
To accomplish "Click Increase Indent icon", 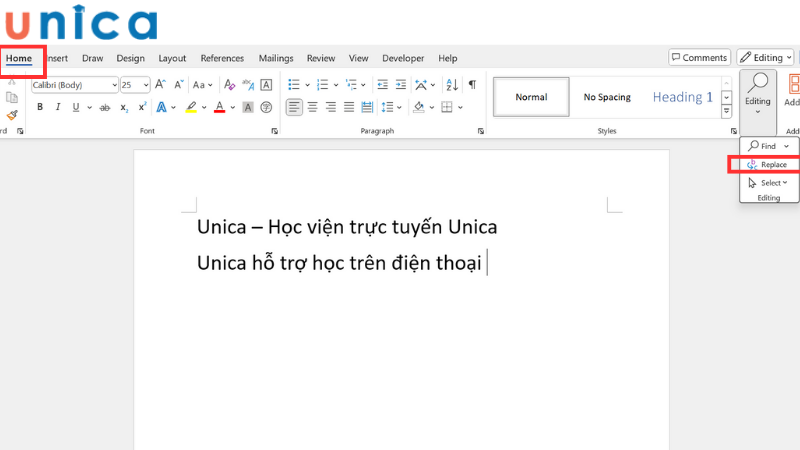I will [401, 85].
